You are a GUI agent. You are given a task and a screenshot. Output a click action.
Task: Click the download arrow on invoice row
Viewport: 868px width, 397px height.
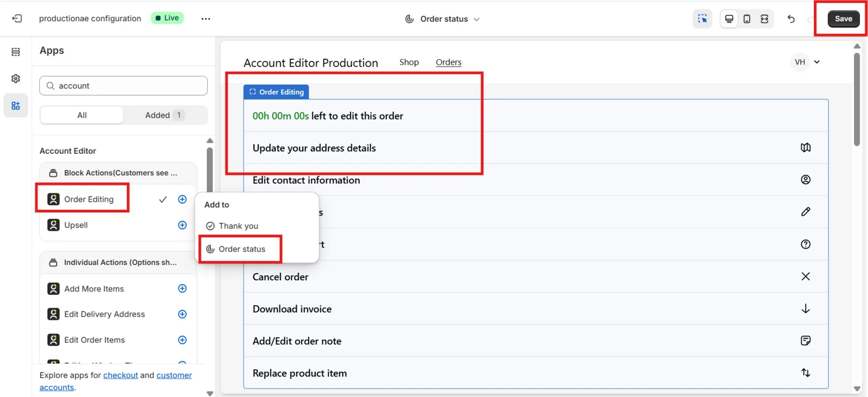[806, 308]
